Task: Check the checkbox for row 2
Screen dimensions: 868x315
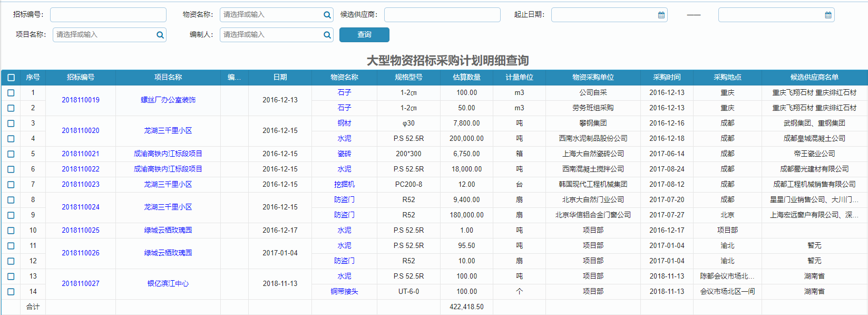Action: click(11, 108)
